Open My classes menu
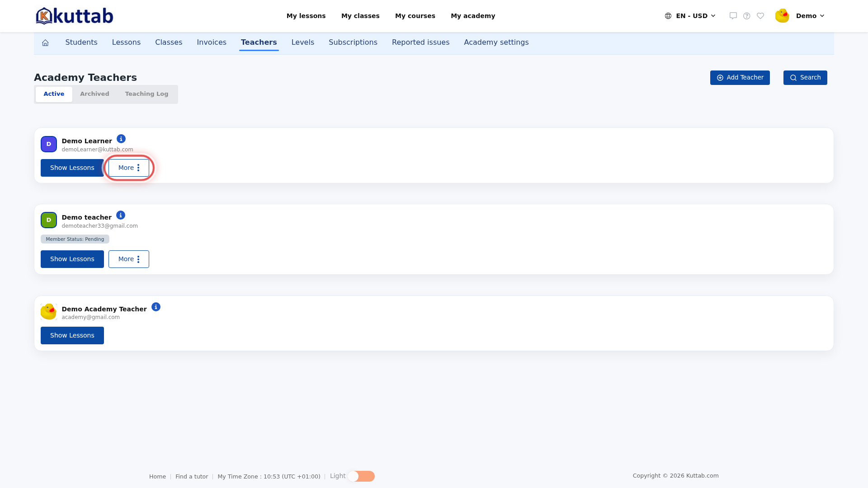This screenshot has width=868, height=488. click(x=360, y=16)
